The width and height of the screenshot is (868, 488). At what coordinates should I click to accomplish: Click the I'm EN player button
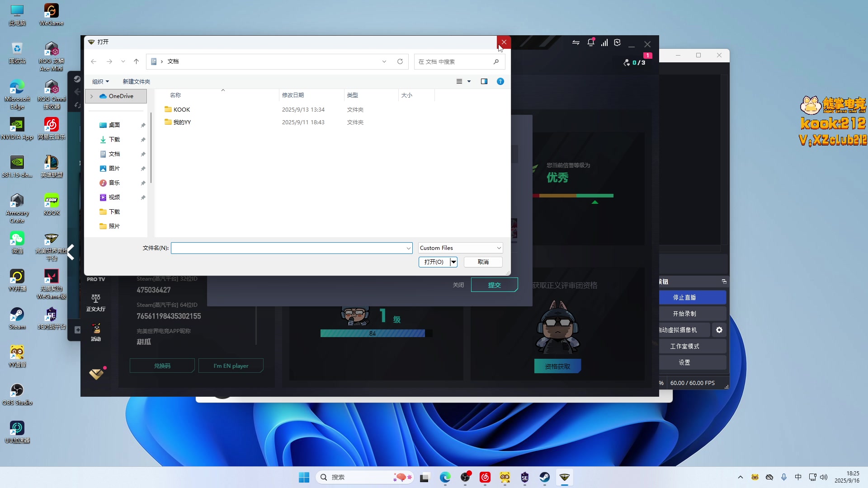click(231, 366)
